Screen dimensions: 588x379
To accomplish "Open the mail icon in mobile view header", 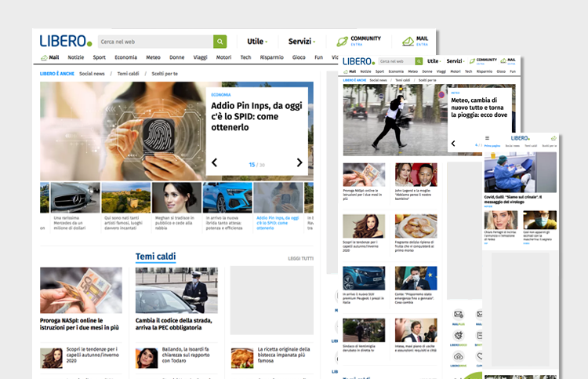I will (x=554, y=138).
